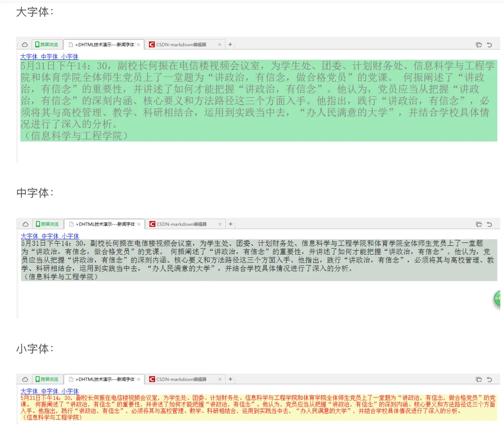Open 跨屏浏览 in the gray-text browser

[x=48, y=224]
